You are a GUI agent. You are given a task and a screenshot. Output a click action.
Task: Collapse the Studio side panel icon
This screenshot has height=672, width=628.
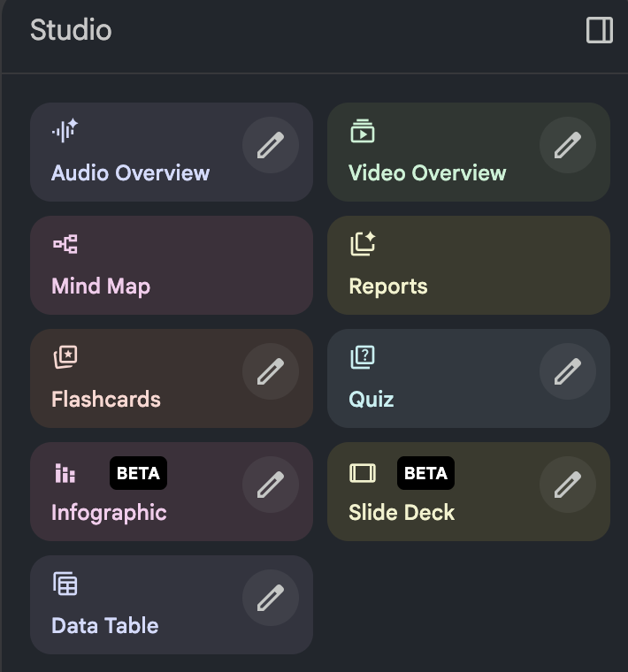pos(600,30)
